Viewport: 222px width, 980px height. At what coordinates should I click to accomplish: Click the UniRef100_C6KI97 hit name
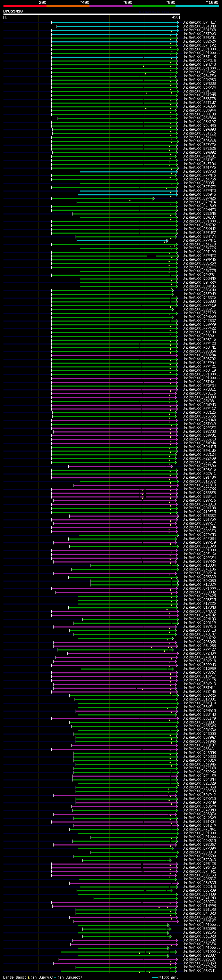199,122
